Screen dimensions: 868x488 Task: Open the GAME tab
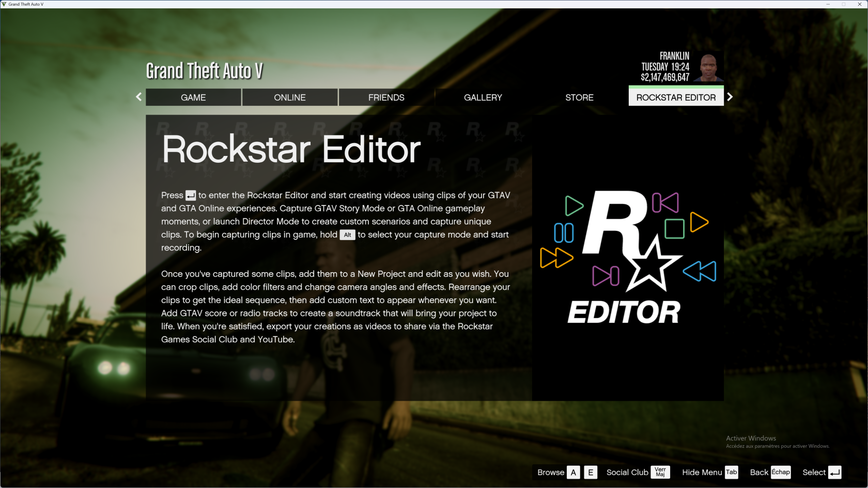tap(193, 98)
